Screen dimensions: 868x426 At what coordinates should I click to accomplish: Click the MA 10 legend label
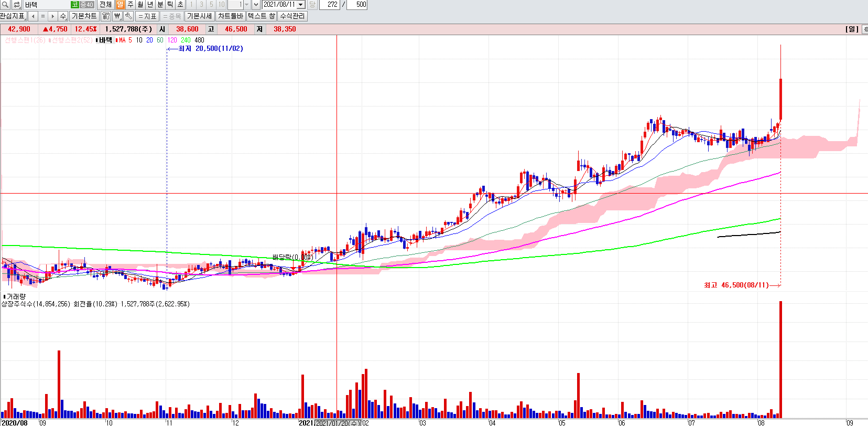pyautogui.click(x=139, y=40)
